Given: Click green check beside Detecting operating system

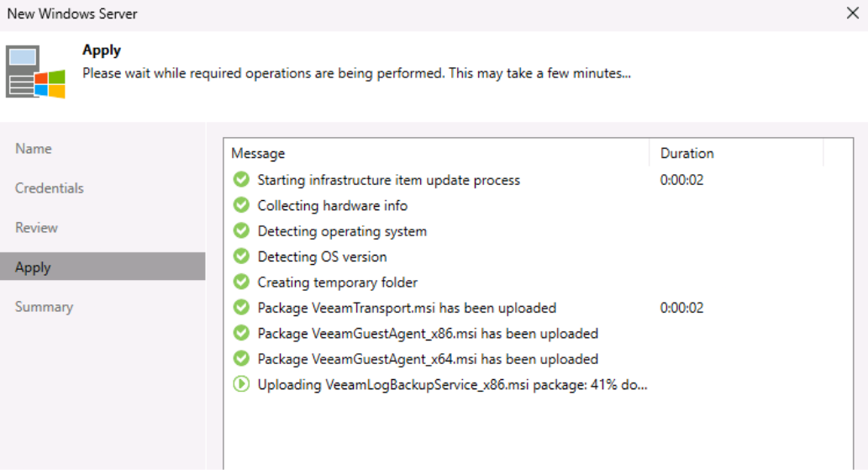Looking at the screenshot, I should pos(241,230).
